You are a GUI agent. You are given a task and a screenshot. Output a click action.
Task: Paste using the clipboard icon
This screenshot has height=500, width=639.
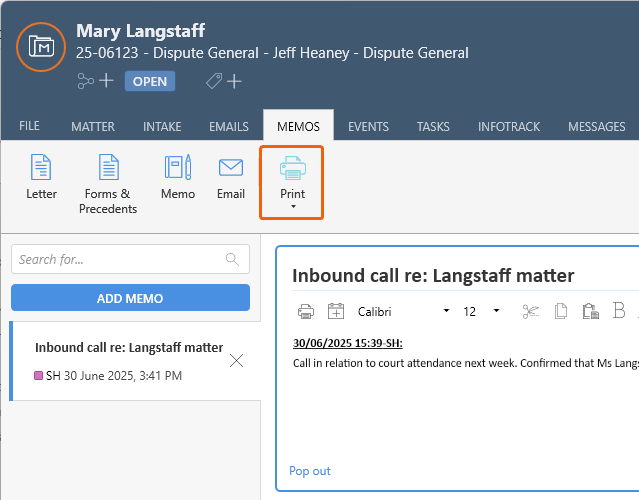pyautogui.click(x=591, y=311)
